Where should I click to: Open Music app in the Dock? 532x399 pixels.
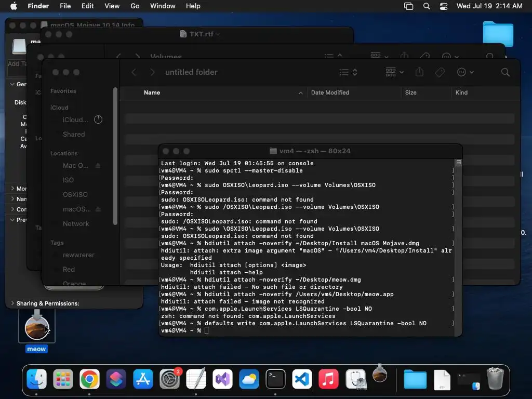(328, 379)
